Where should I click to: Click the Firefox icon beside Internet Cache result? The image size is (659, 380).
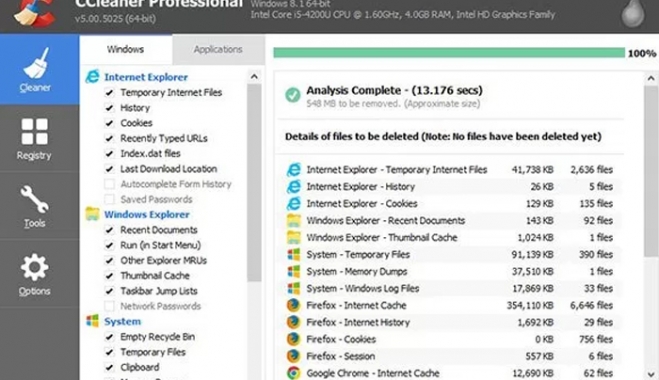(x=294, y=305)
